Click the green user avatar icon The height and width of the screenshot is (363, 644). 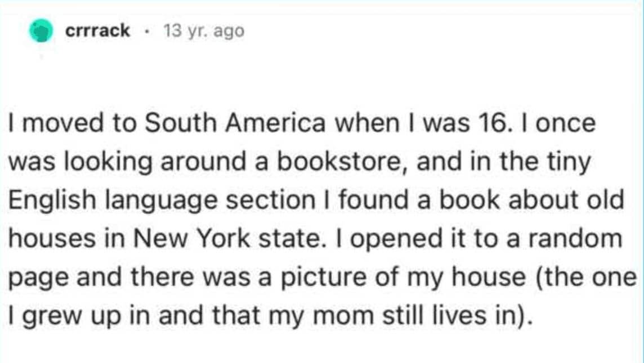[x=41, y=31]
